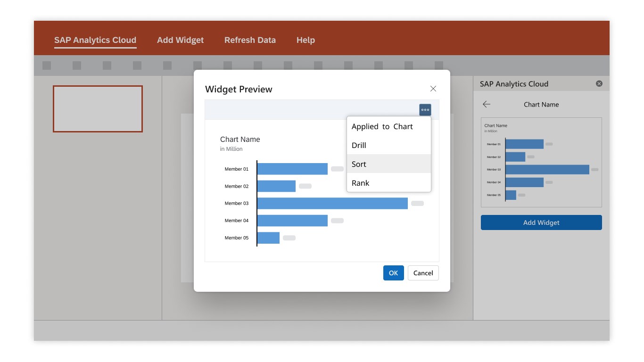
Task: Select the Rank menu option
Action: (388, 183)
